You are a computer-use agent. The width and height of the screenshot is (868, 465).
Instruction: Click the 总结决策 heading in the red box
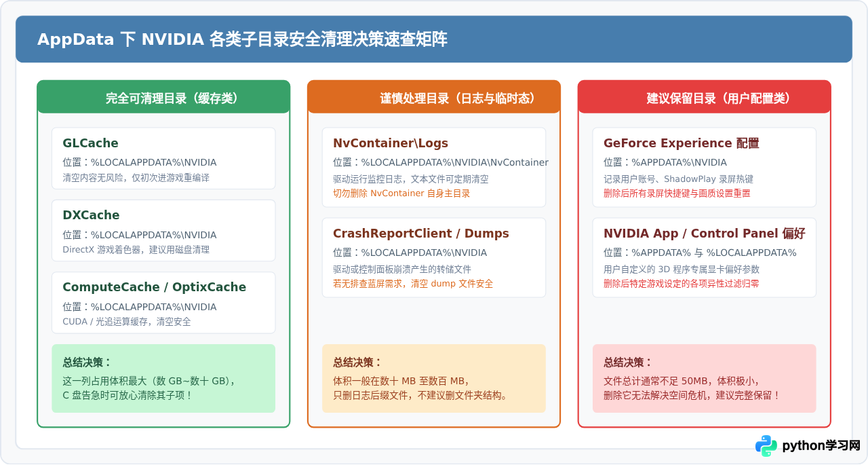(x=628, y=362)
